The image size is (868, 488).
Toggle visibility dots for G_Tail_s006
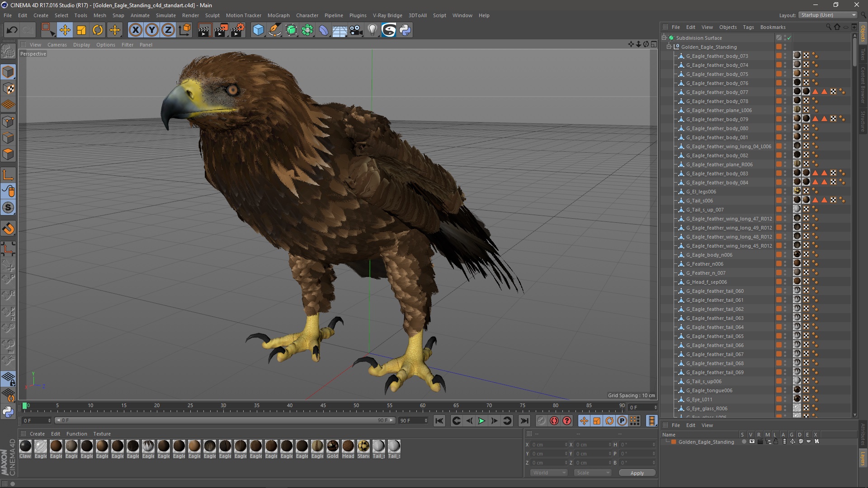point(785,201)
